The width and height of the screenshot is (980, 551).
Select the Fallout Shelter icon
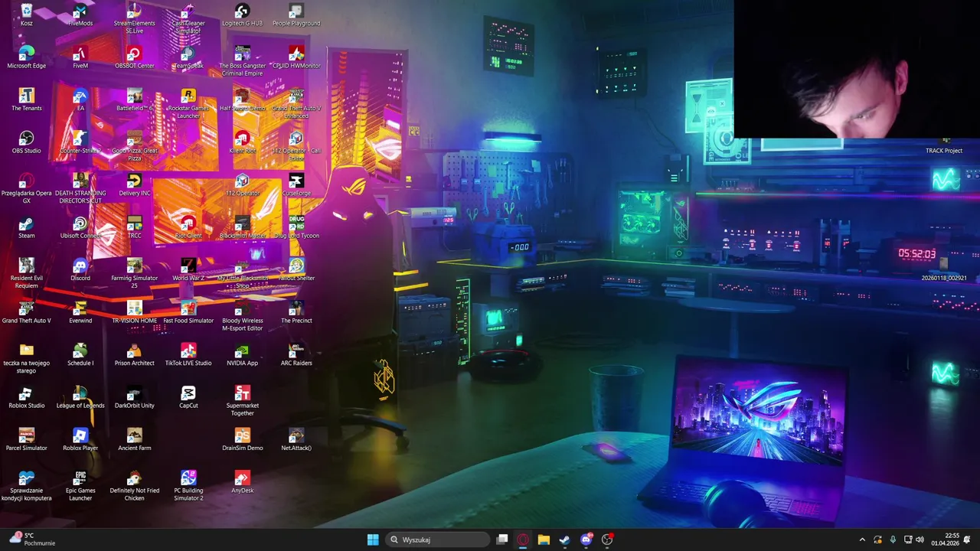[296, 269]
